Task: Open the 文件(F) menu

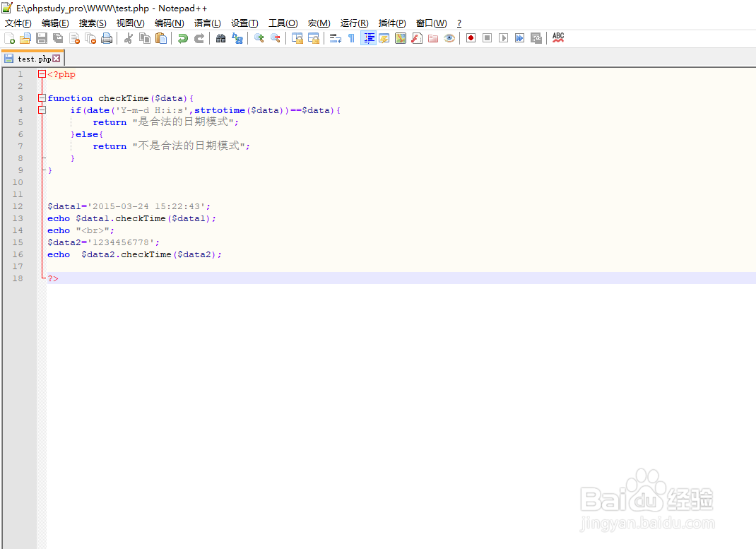Action: pos(18,23)
